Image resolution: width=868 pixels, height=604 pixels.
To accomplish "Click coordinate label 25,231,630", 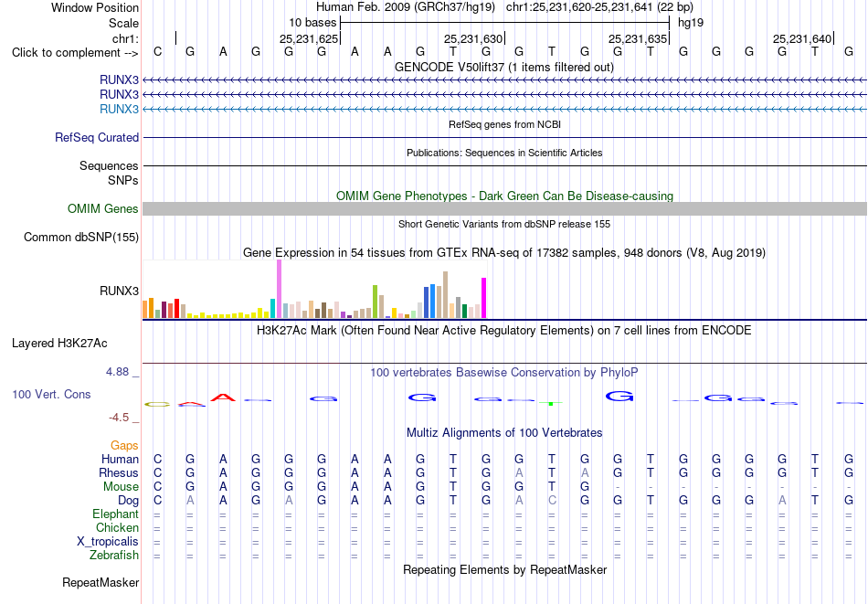I will point(472,38).
